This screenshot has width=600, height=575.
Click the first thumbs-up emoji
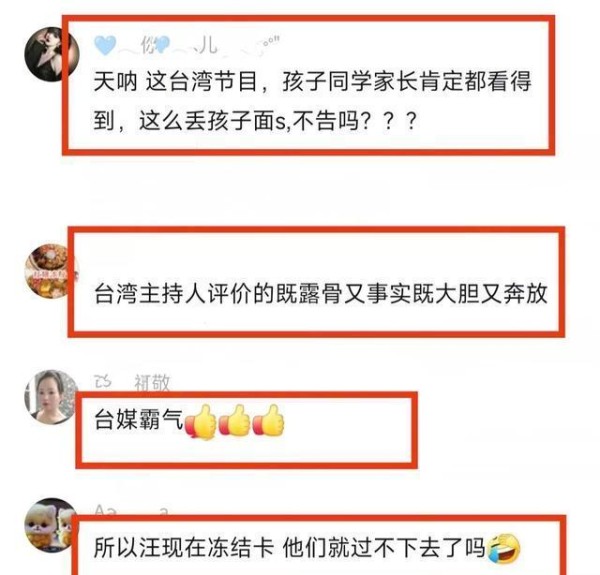[201, 422]
